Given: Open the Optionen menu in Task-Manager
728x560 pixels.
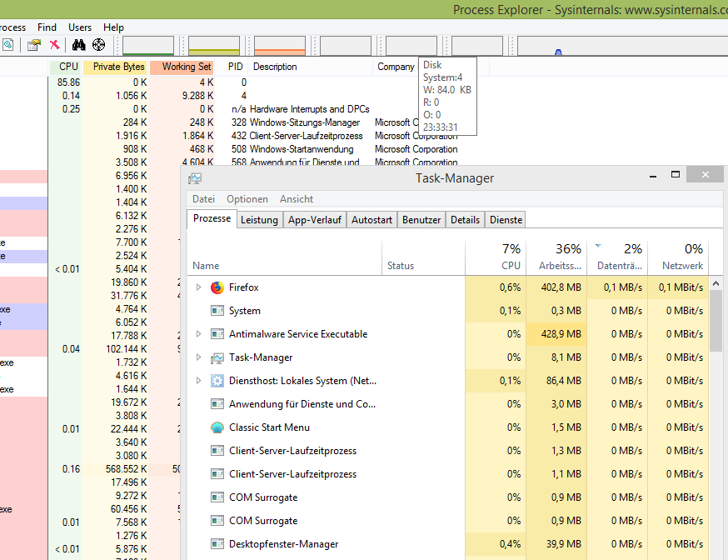Looking at the screenshot, I should pyautogui.click(x=247, y=199).
